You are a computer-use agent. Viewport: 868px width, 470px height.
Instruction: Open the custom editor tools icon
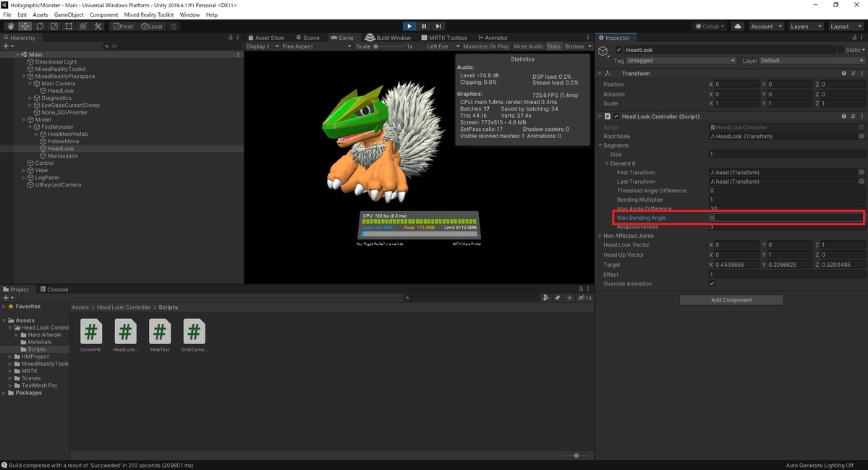tap(97, 26)
